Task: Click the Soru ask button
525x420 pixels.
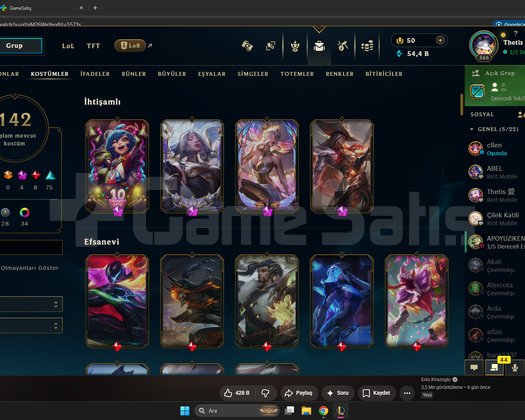Action: click(338, 393)
